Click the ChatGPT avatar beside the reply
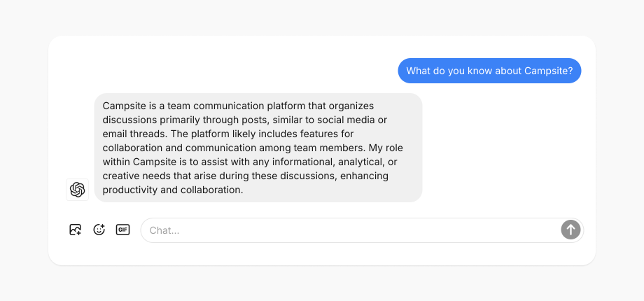Image resolution: width=644 pixels, height=301 pixels. tap(78, 190)
